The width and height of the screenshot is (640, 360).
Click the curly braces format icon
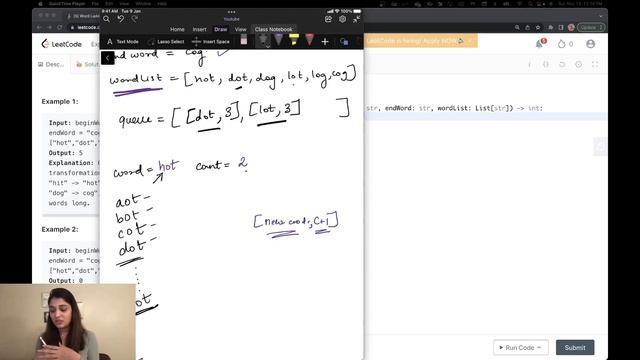coord(546,64)
